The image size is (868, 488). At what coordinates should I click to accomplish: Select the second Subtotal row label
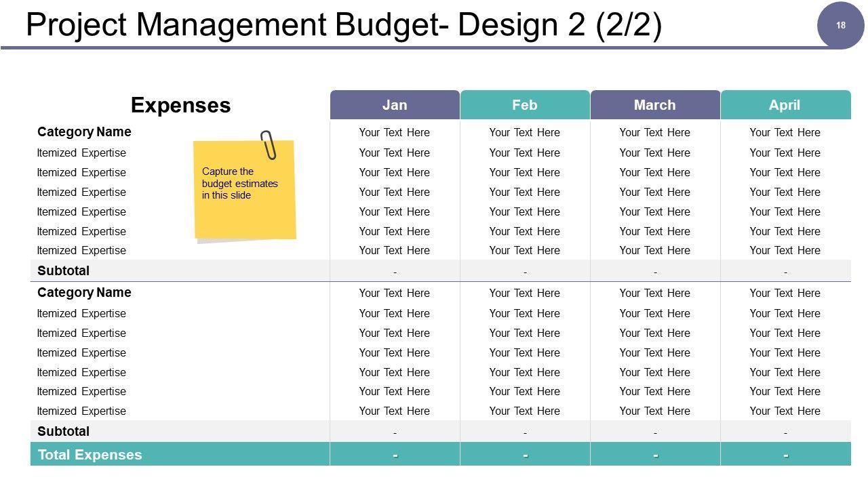click(x=63, y=431)
